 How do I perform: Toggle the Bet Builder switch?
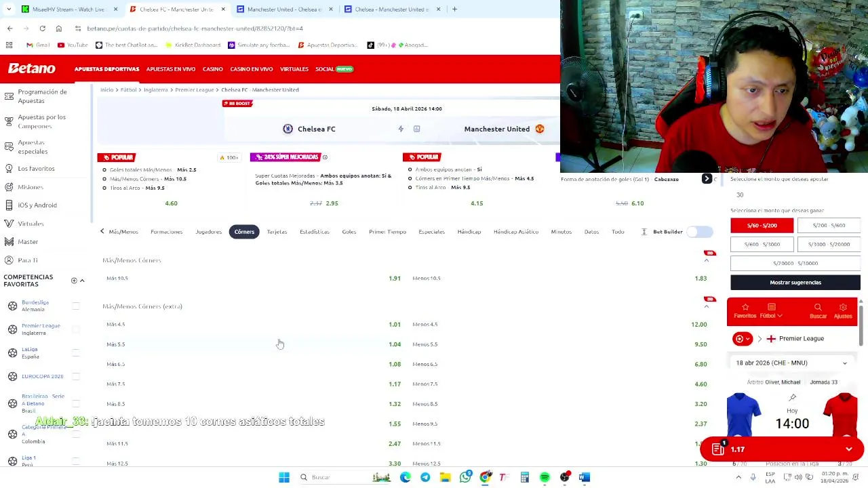(700, 232)
